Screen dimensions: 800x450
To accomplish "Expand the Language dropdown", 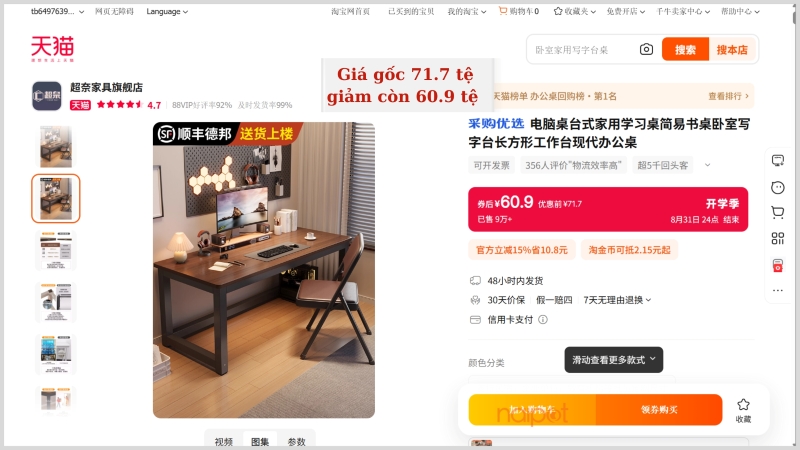I will click(167, 11).
